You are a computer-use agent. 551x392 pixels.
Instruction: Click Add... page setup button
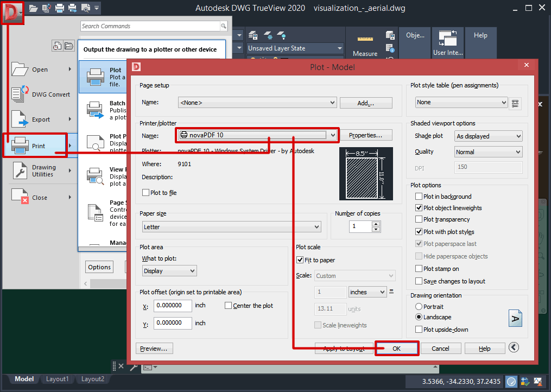(365, 103)
